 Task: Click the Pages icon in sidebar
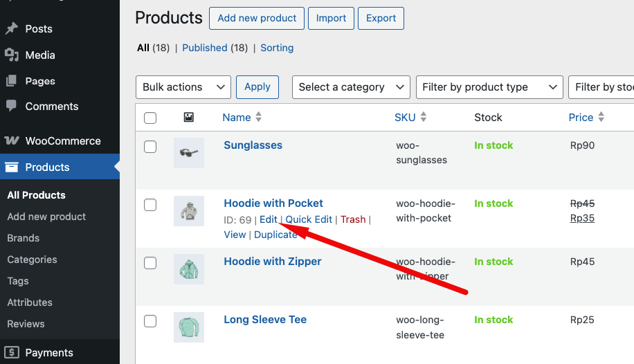pos(11,81)
